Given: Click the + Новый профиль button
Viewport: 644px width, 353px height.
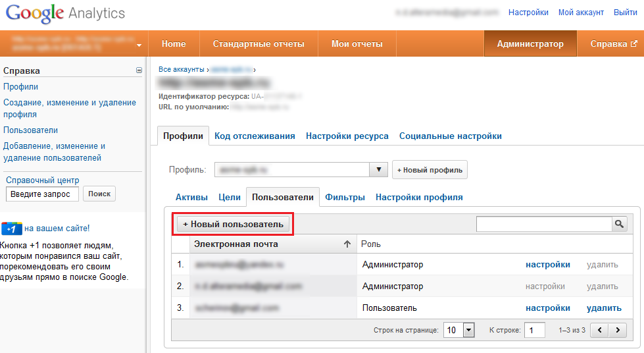Looking at the screenshot, I should coord(430,169).
